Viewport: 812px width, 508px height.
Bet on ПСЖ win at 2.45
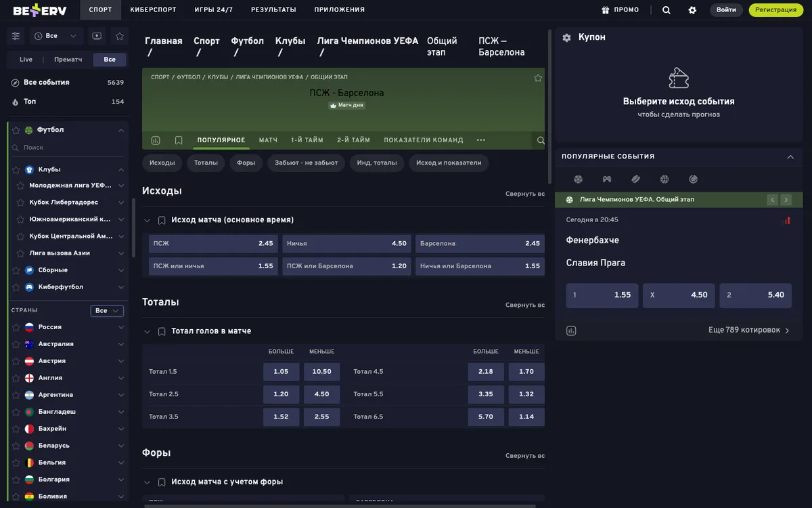coord(213,244)
